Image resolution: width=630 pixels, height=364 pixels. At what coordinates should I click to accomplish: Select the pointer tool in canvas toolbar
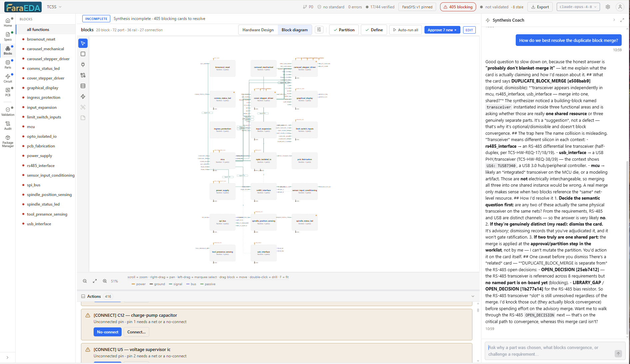click(x=83, y=43)
